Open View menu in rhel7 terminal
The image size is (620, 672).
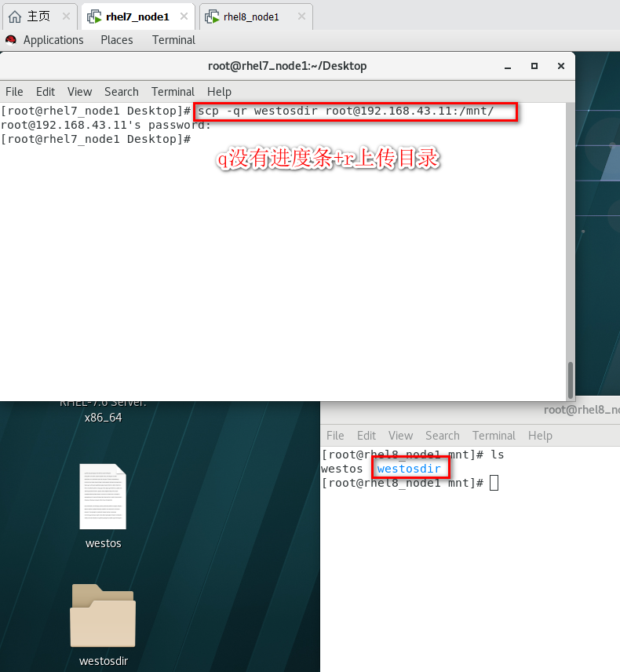click(x=80, y=92)
